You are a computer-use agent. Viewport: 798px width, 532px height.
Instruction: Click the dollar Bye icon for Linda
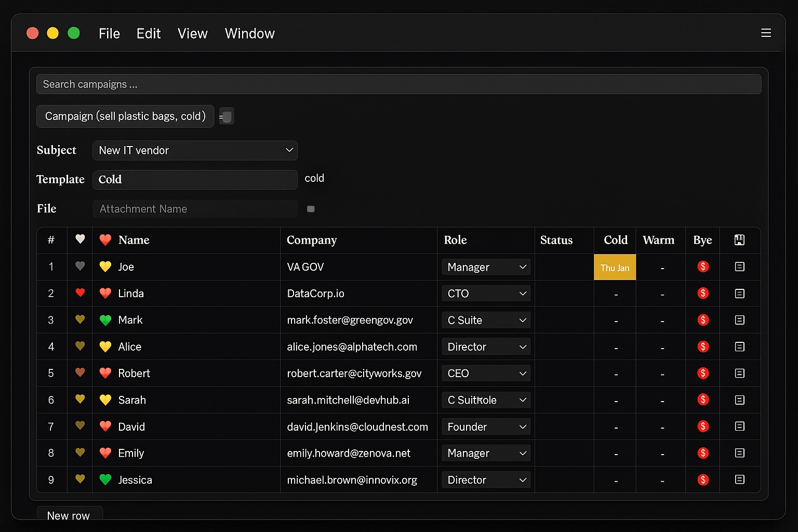[x=703, y=293]
